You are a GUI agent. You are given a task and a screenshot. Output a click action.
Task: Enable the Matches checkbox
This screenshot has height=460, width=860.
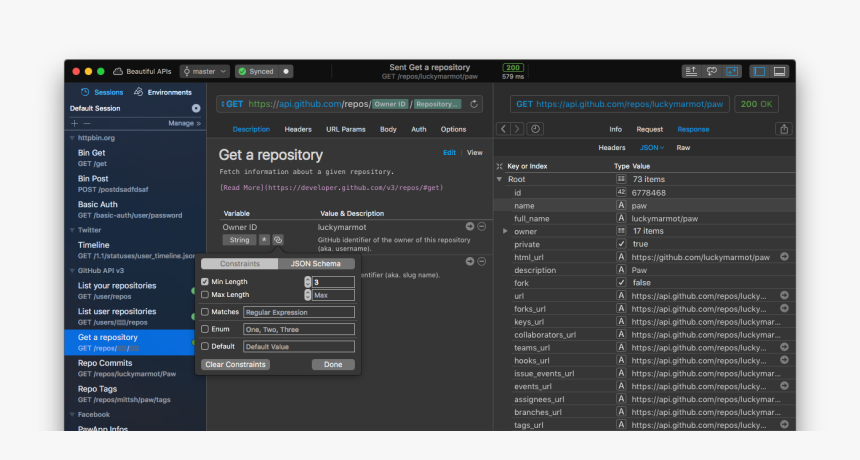point(205,312)
